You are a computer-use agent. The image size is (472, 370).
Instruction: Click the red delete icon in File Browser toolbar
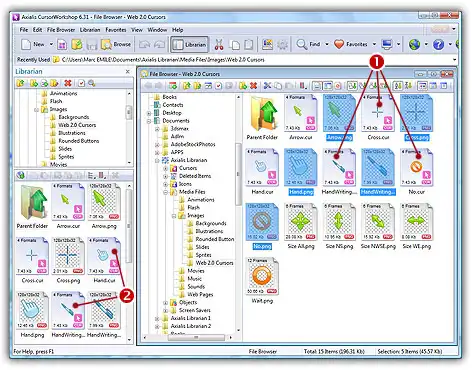click(x=253, y=86)
